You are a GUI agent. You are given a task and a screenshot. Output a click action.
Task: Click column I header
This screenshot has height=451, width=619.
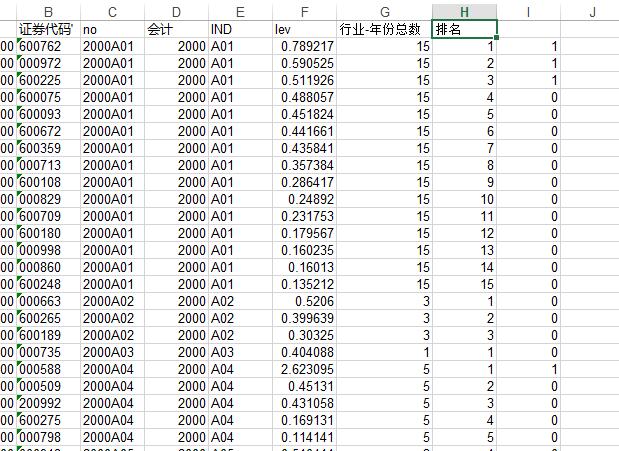pyautogui.click(x=528, y=12)
